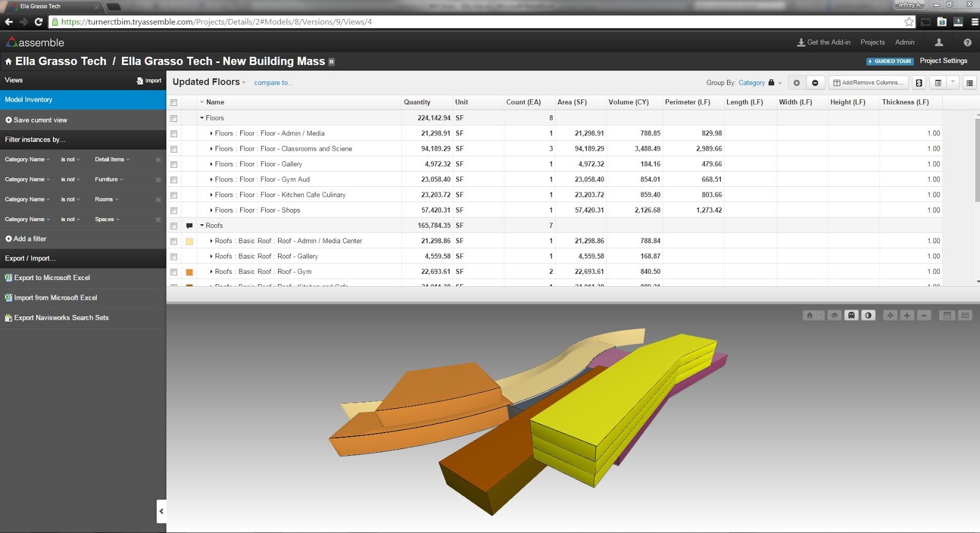Select Model Inventory in the sidebar
Viewport: 980px width, 533px height.
click(x=83, y=100)
